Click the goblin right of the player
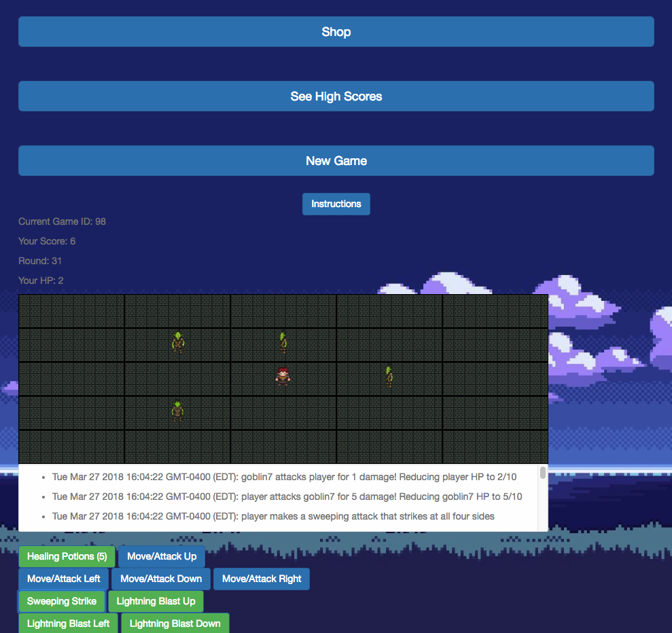The height and width of the screenshot is (633, 672). point(389,376)
